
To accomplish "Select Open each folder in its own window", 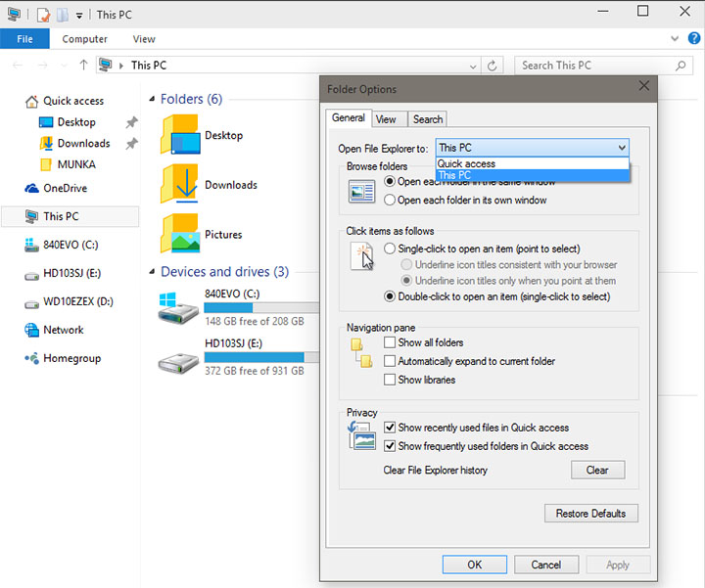I will click(x=391, y=200).
